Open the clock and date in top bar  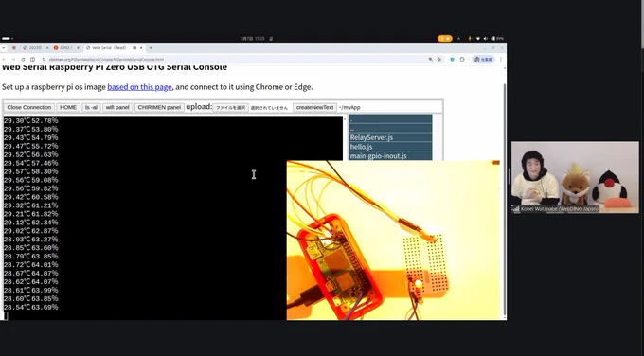pyautogui.click(x=252, y=39)
